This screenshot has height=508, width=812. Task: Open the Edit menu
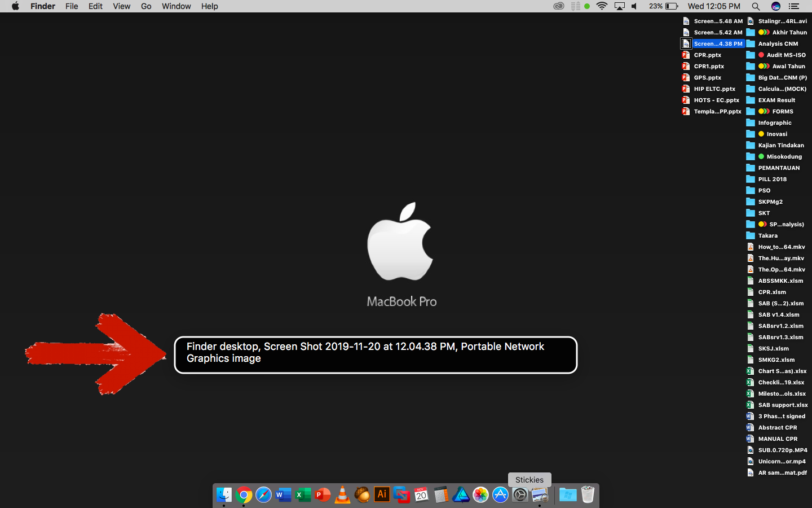coord(95,6)
